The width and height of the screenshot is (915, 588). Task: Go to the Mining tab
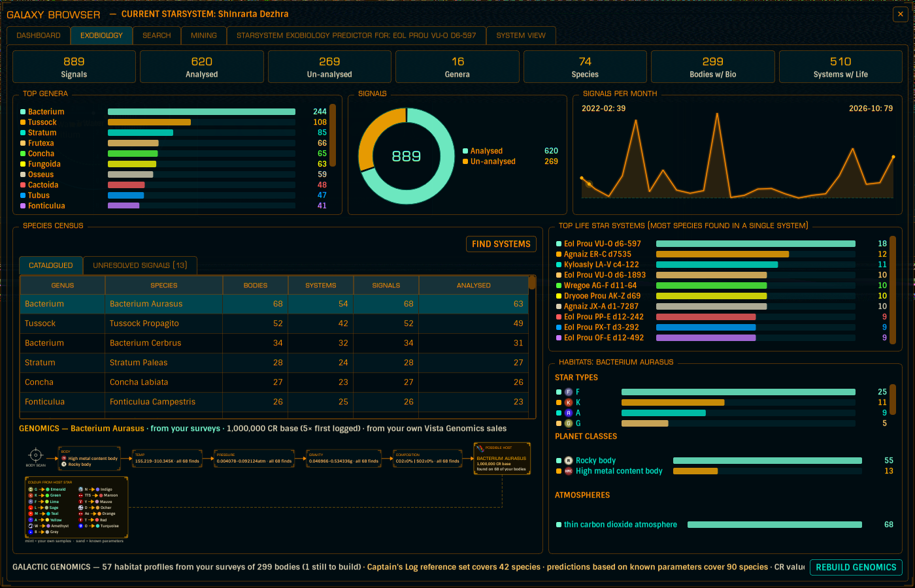(x=204, y=35)
